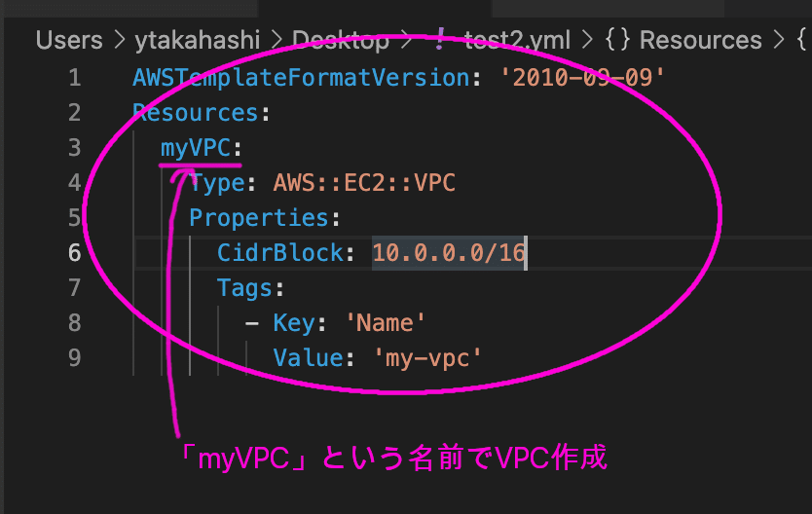Viewport: 812px width, 514px height.
Task: Click the Properties key on line 5
Action: click(259, 218)
